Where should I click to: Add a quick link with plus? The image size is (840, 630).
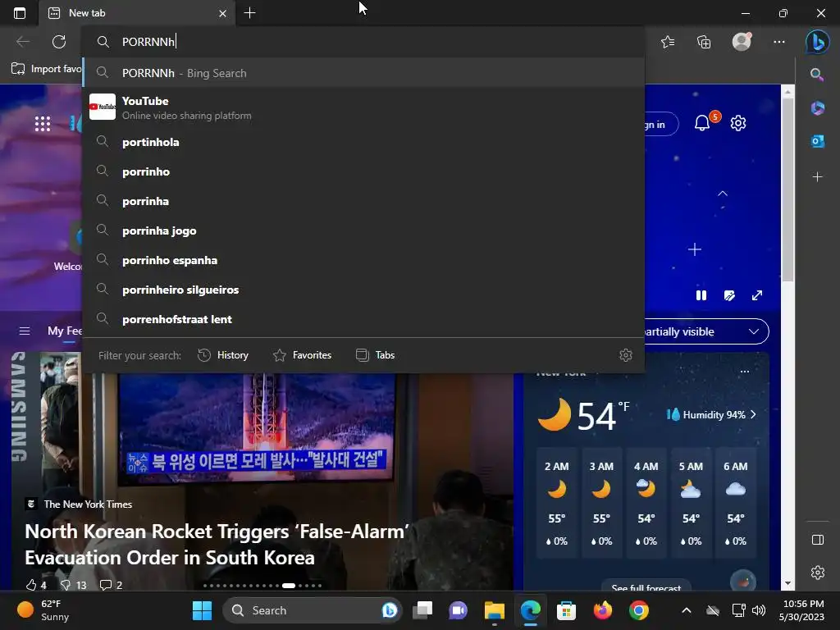click(x=695, y=249)
